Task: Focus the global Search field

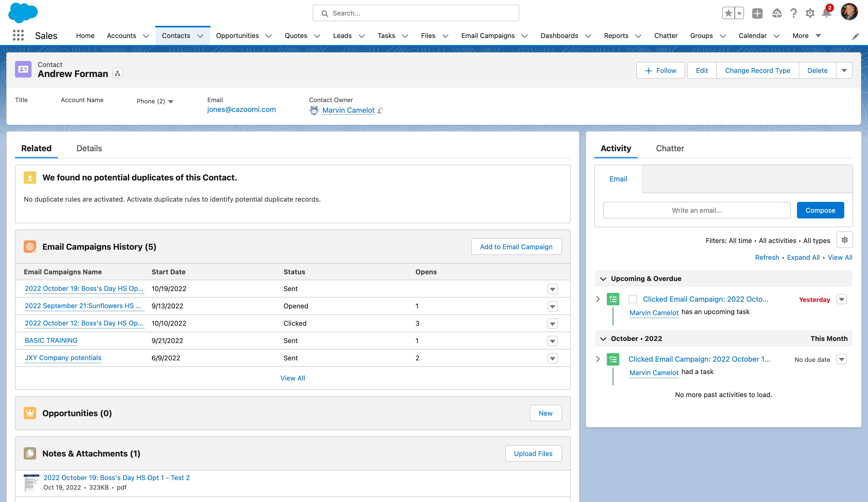Action: (x=416, y=13)
